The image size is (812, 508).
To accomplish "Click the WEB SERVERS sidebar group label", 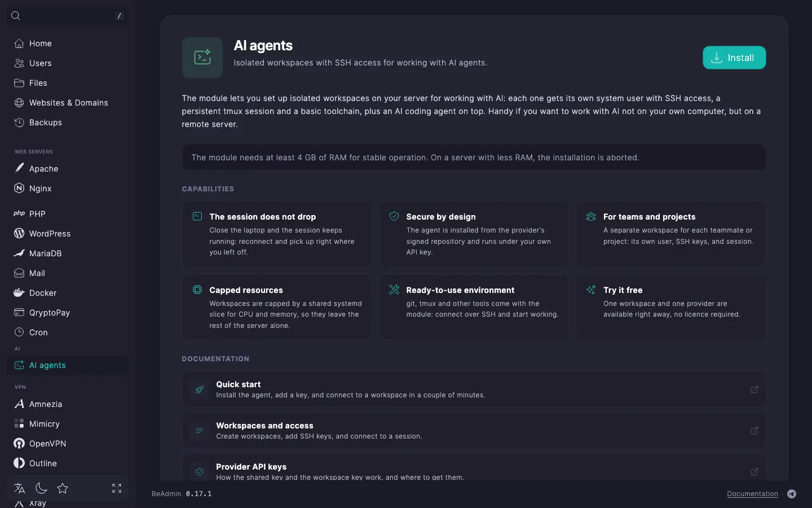I will (33, 152).
